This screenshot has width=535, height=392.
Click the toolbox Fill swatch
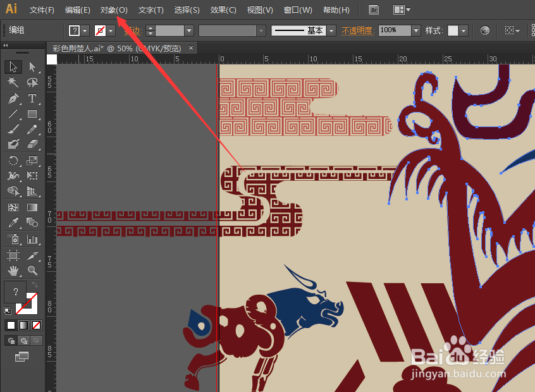click(15, 291)
